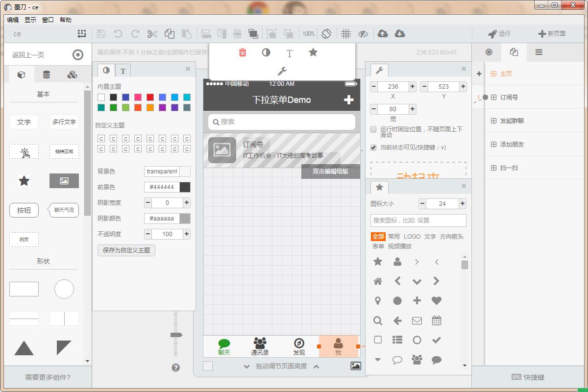
Task: Click the scissors cut icon in toolbar
Action: click(x=152, y=34)
